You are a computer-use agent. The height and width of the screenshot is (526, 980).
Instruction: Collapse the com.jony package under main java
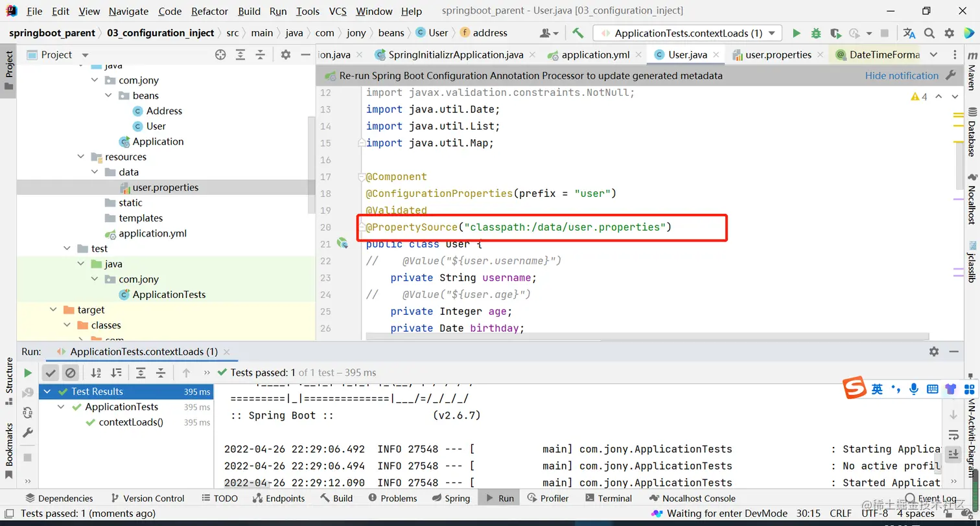(x=95, y=80)
